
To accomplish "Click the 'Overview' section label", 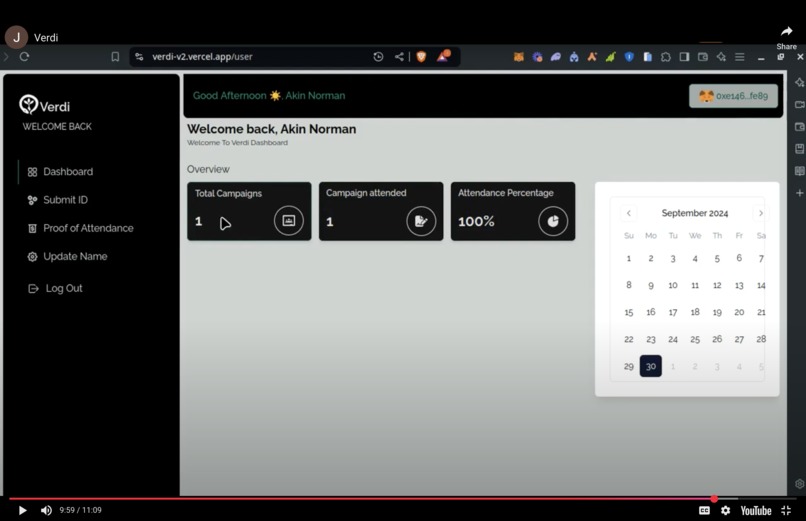I will (208, 169).
